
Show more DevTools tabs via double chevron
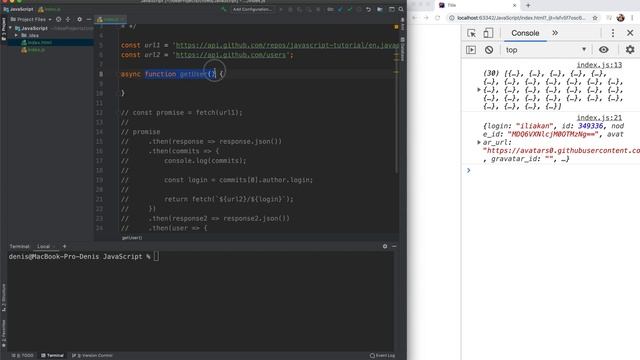click(x=555, y=33)
